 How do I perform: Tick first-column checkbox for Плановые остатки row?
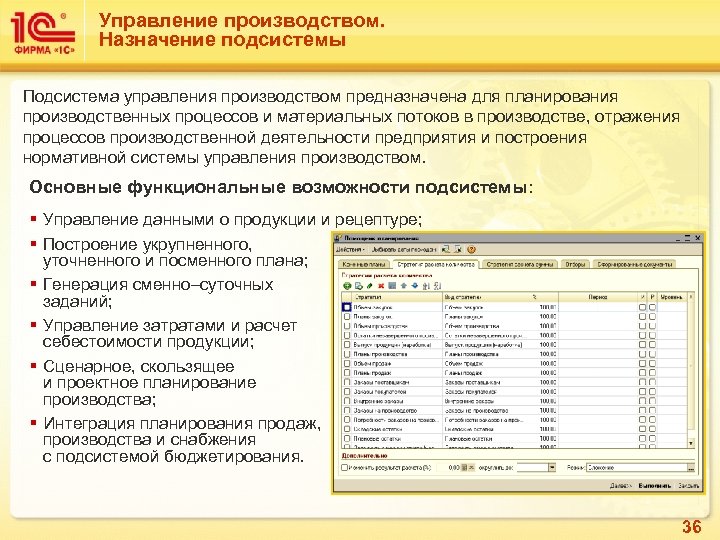347,439
